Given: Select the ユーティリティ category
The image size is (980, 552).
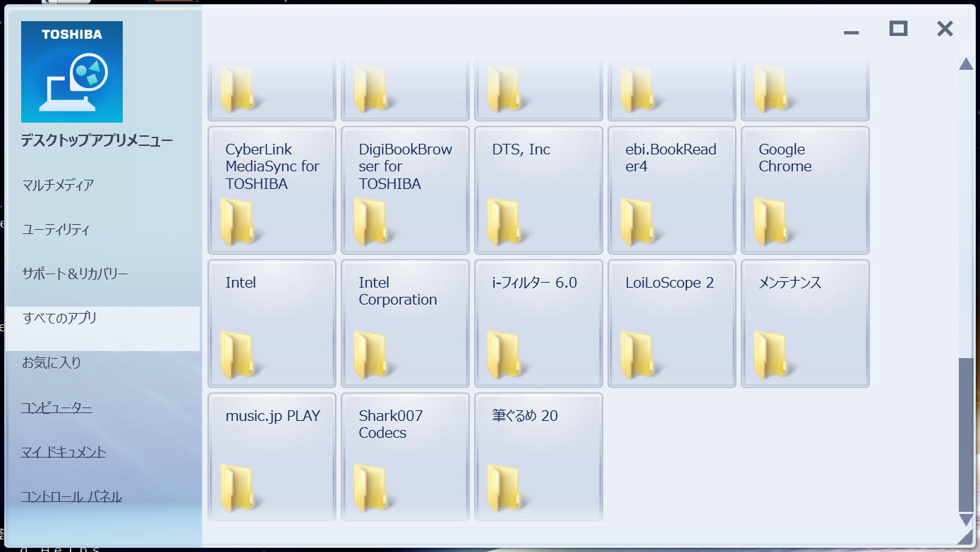Looking at the screenshot, I should click(56, 230).
